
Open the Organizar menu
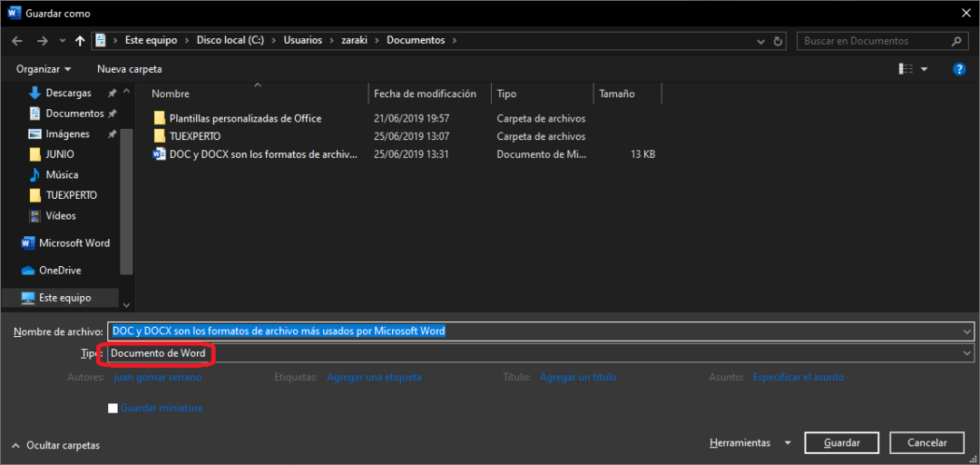43,69
